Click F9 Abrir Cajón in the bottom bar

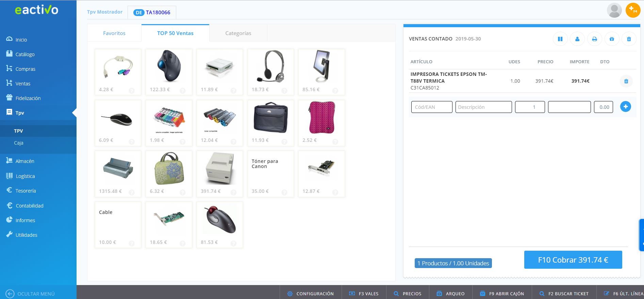(x=502, y=294)
